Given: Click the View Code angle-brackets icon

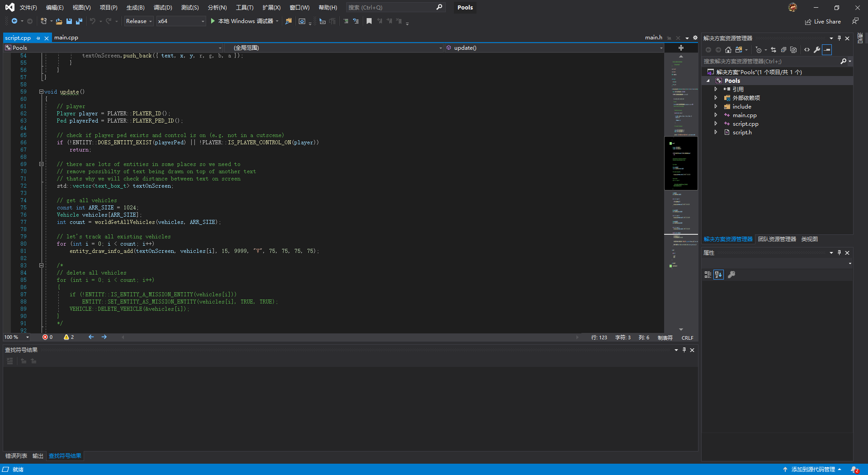Looking at the screenshot, I should pos(807,50).
